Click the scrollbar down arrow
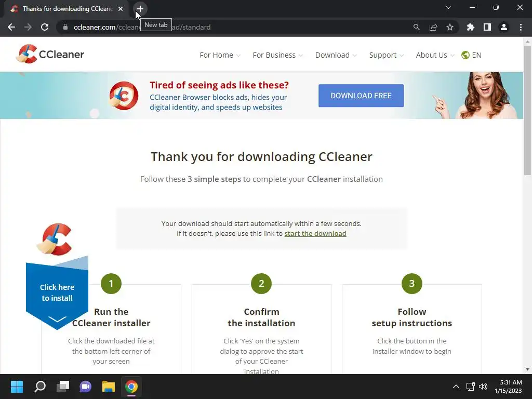Viewport: 532px width, 399px height. [x=527, y=369]
